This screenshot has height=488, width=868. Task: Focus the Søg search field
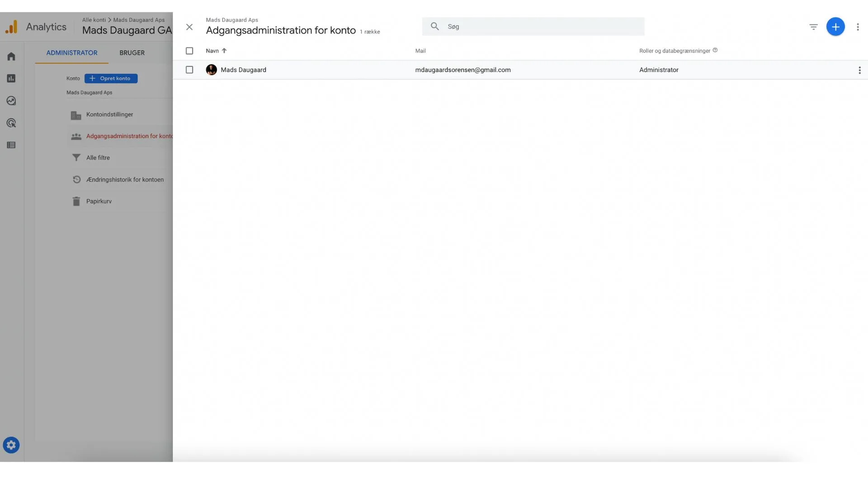pos(533,27)
